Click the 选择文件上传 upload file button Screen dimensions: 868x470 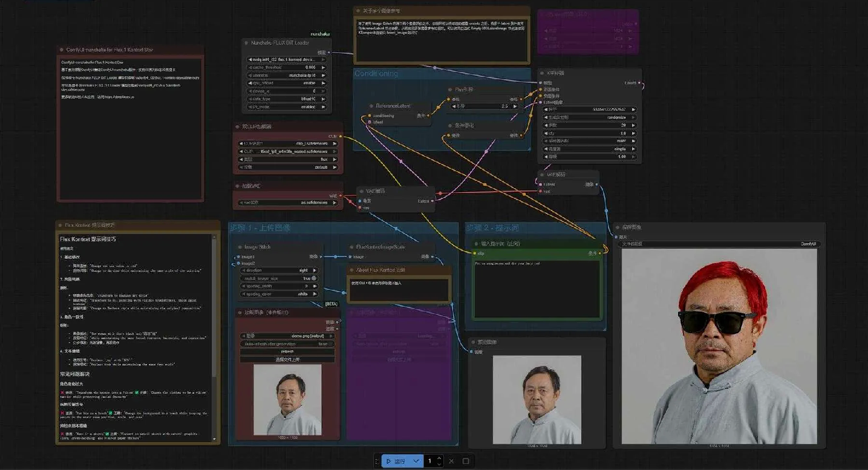tap(287, 359)
